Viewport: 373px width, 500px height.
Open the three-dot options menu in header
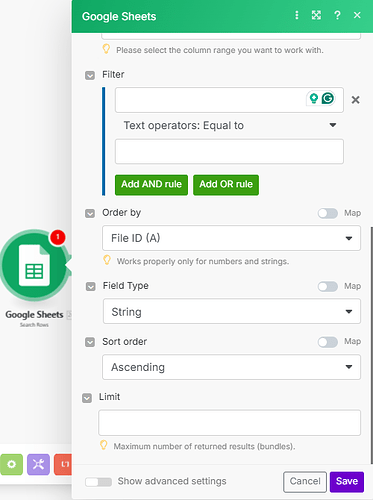click(297, 15)
